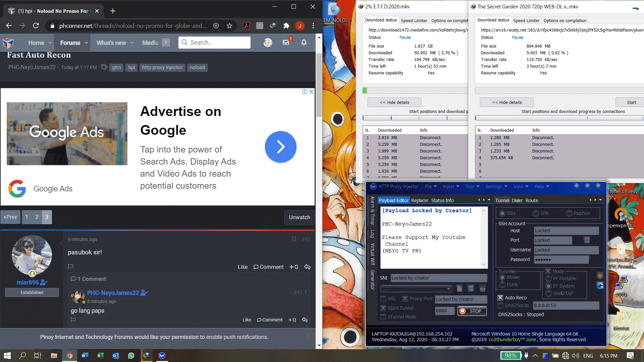This screenshot has height=362, width=644.
Task: Toggle the sTunnel Mode checkbox
Action: click(x=383, y=317)
